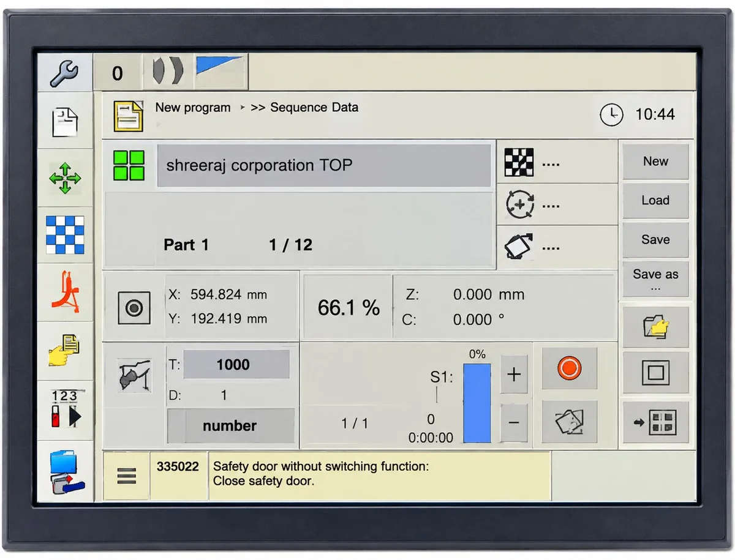This screenshot has height=560, width=735.
Task: Click the D value 1
Action: coord(224,395)
